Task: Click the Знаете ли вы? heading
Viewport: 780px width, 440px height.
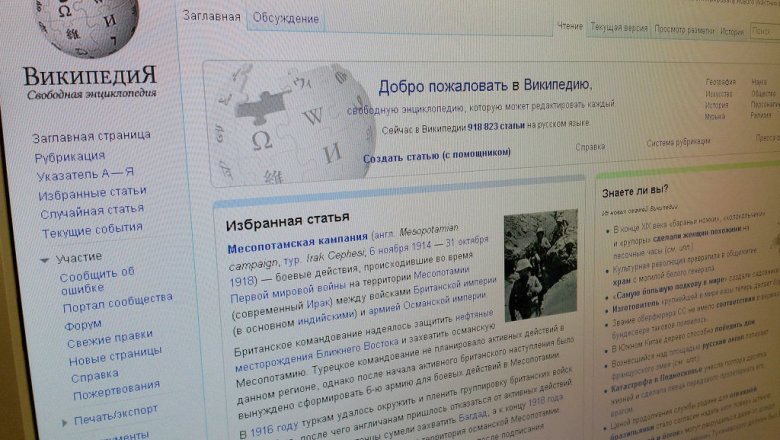Action: coord(635,191)
